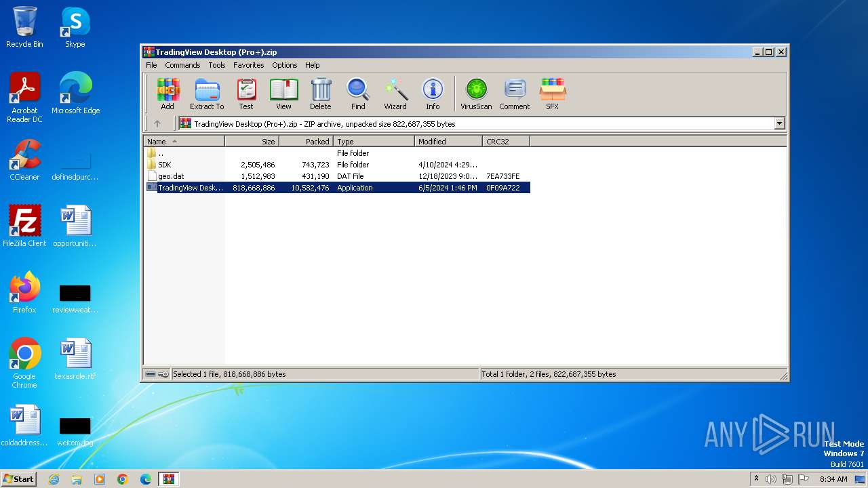Open the File menu
Viewport: 868px width, 488px height.
pyautogui.click(x=151, y=65)
